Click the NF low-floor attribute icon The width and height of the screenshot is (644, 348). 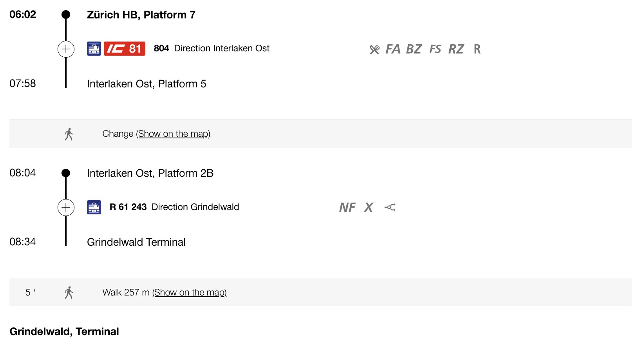[347, 207]
